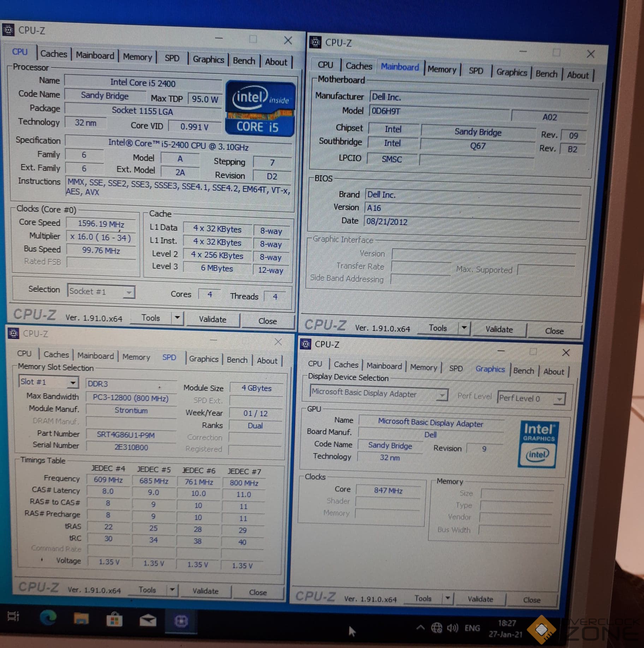This screenshot has width=644, height=648.
Task: Open the network globe tray icon
Action: click(436, 628)
